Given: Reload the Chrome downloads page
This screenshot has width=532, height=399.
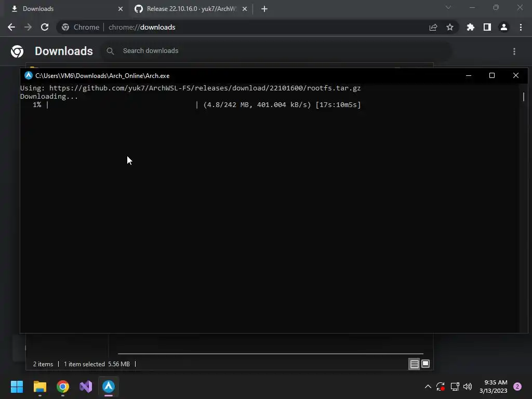Looking at the screenshot, I should [x=45, y=27].
